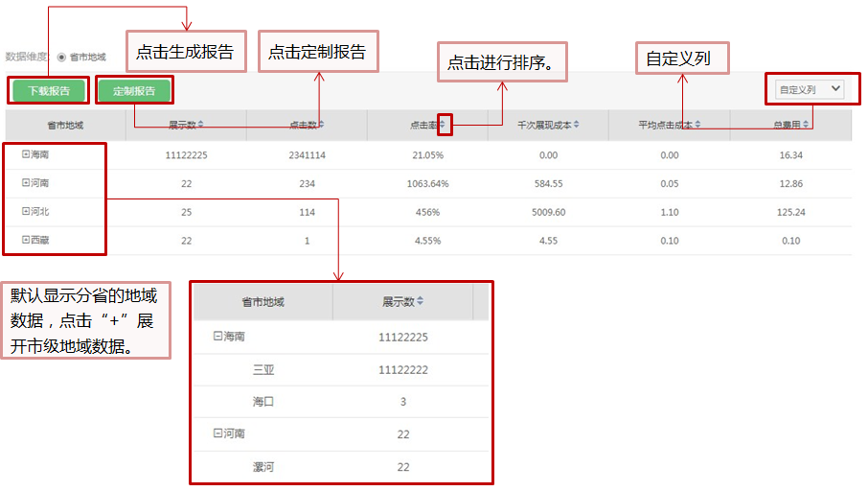
Task: Expand 河南 province in the main table
Action: pyautogui.click(x=26, y=183)
